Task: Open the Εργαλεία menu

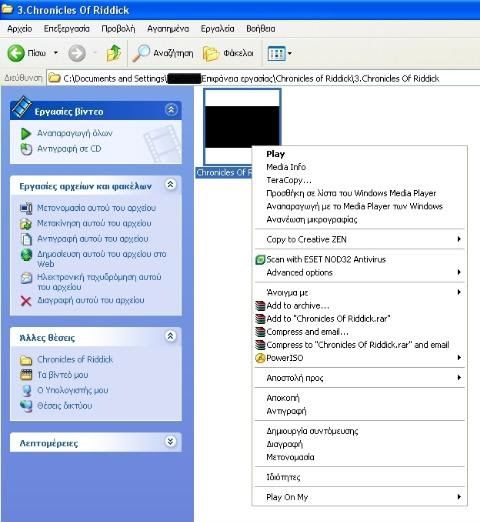Action: coord(217,29)
